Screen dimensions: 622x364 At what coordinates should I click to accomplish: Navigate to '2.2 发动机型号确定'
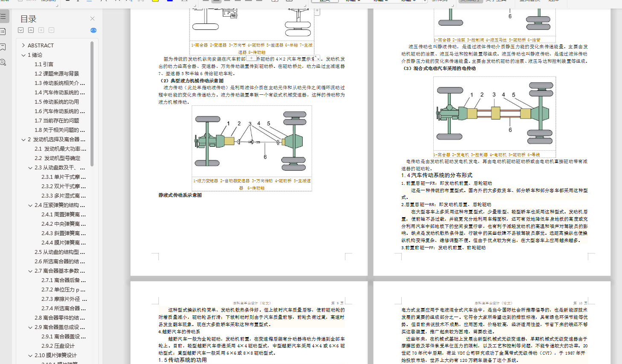(58, 158)
